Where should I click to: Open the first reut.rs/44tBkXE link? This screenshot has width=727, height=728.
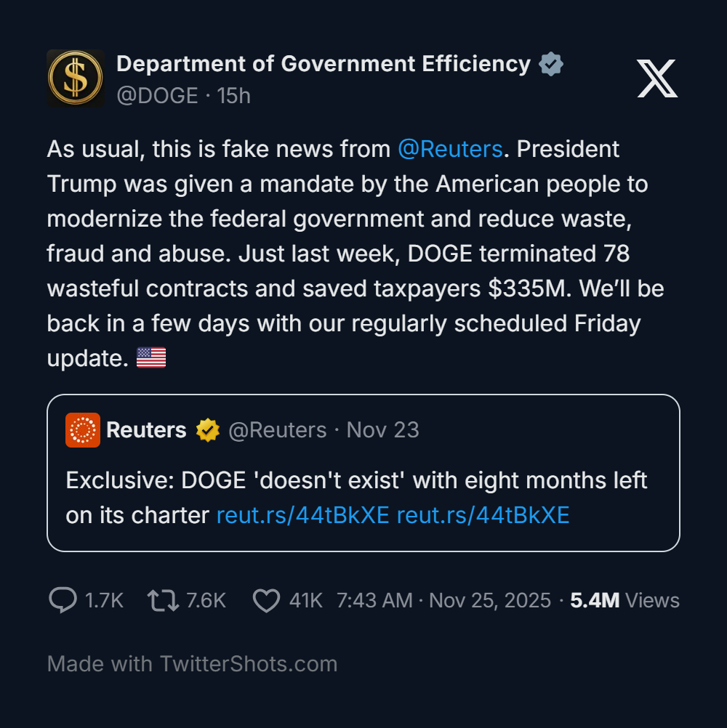coord(303,515)
